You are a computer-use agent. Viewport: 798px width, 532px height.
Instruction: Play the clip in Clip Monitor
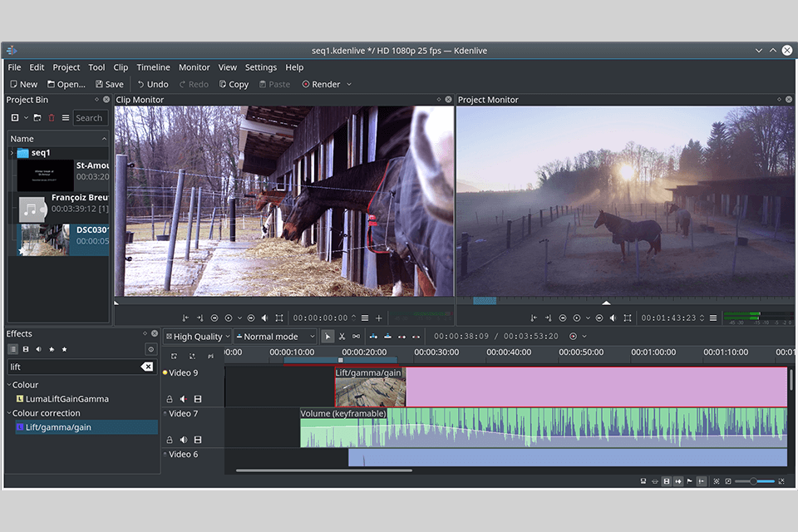229,318
